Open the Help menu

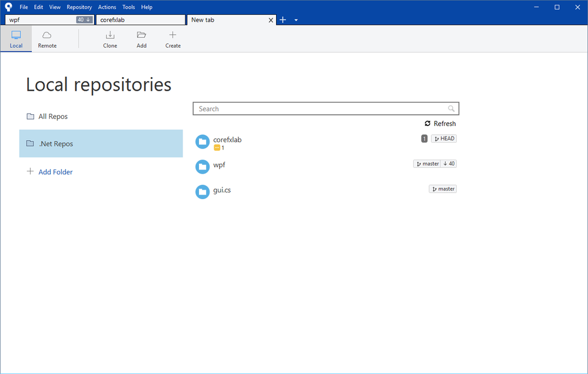click(x=147, y=6)
